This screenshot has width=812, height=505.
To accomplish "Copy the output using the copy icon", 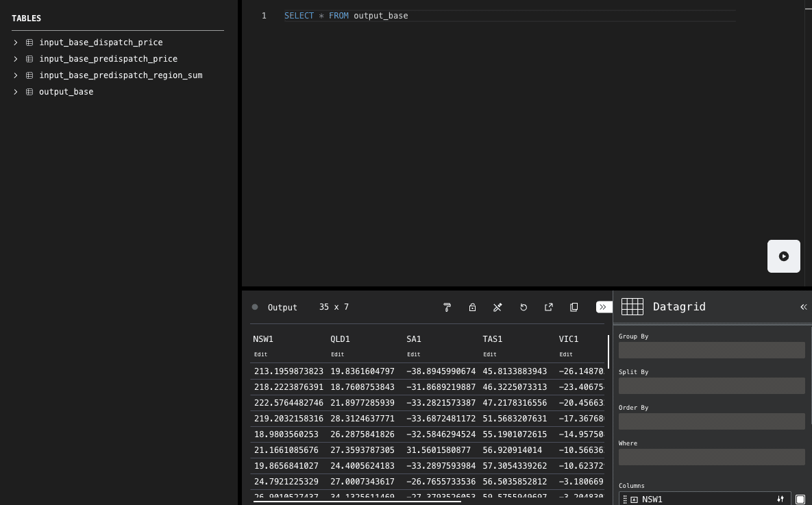I will [574, 307].
